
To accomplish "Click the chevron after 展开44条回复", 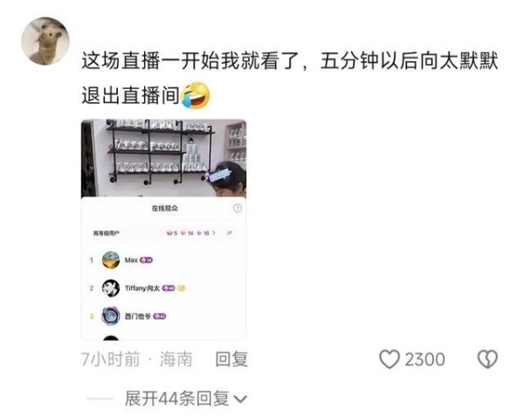I will (x=240, y=399).
